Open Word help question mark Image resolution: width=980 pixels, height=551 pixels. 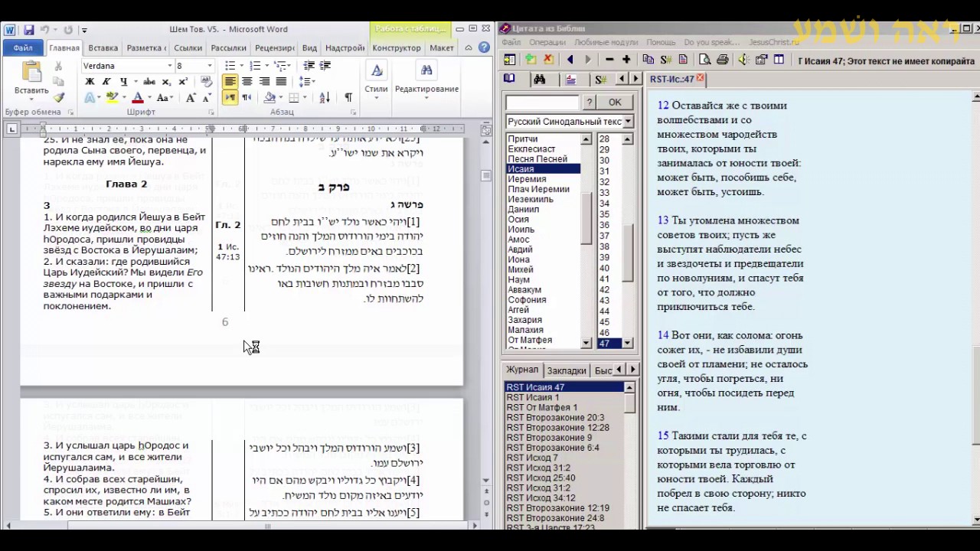(485, 47)
